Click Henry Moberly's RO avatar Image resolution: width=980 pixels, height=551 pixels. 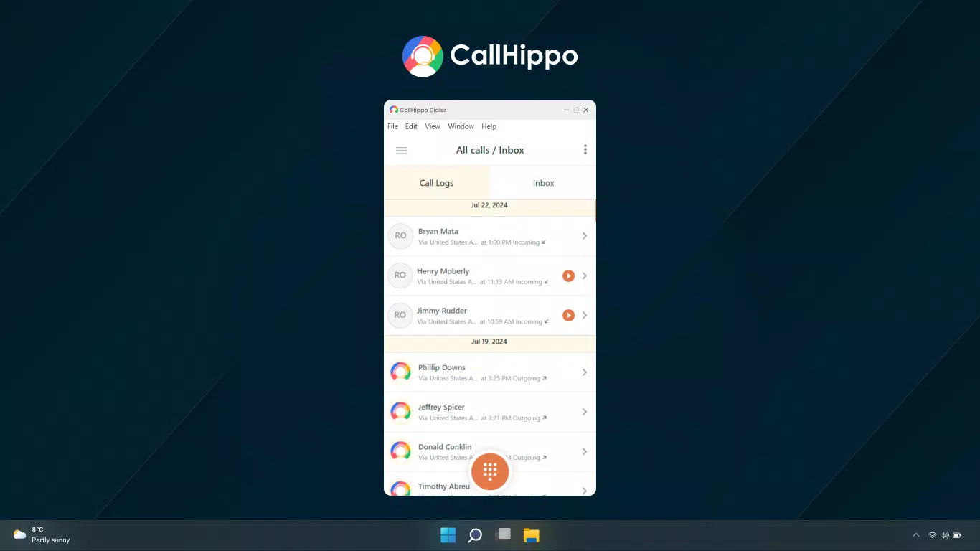[x=400, y=275]
